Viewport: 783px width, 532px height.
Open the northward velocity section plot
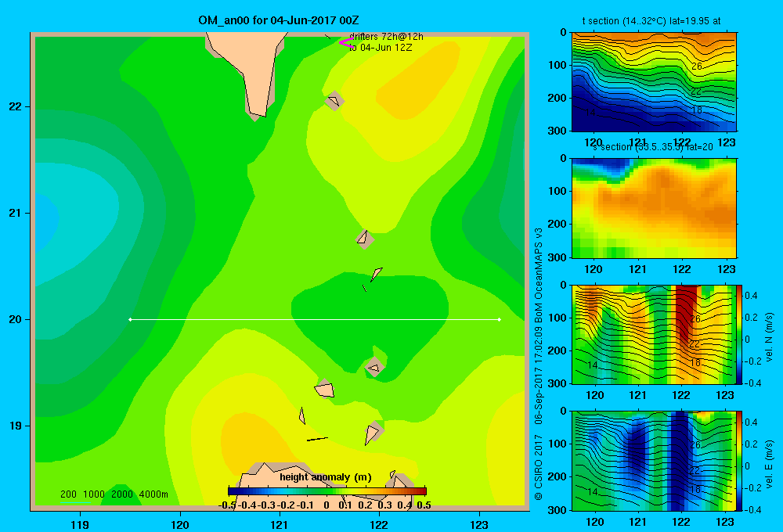tap(654, 335)
